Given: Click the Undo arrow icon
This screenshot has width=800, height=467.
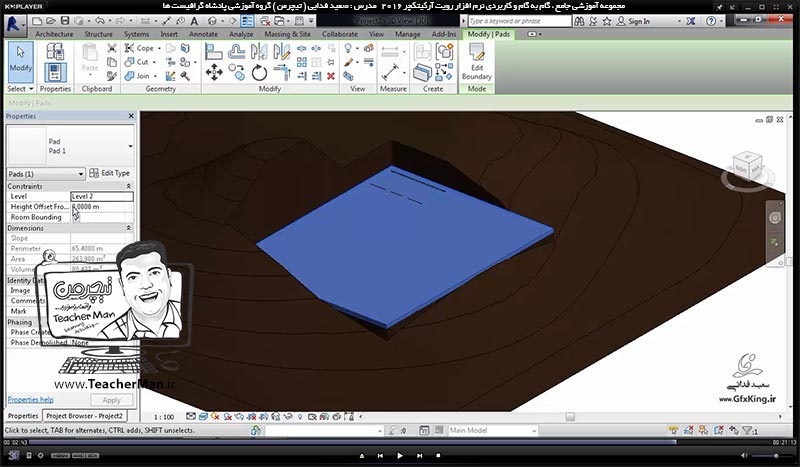Looking at the screenshot, I should point(100,21).
